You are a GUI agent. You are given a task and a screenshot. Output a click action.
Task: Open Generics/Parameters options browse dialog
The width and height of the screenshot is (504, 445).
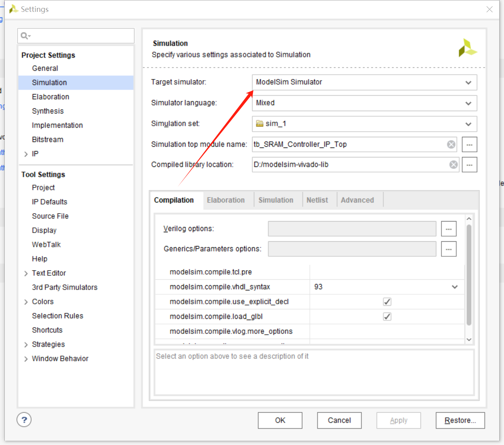(x=449, y=249)
